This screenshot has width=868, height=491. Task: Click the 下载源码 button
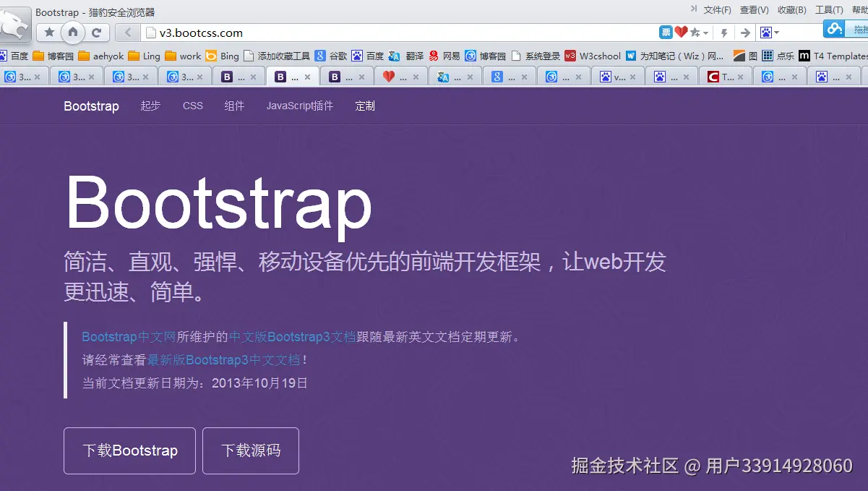251,451
